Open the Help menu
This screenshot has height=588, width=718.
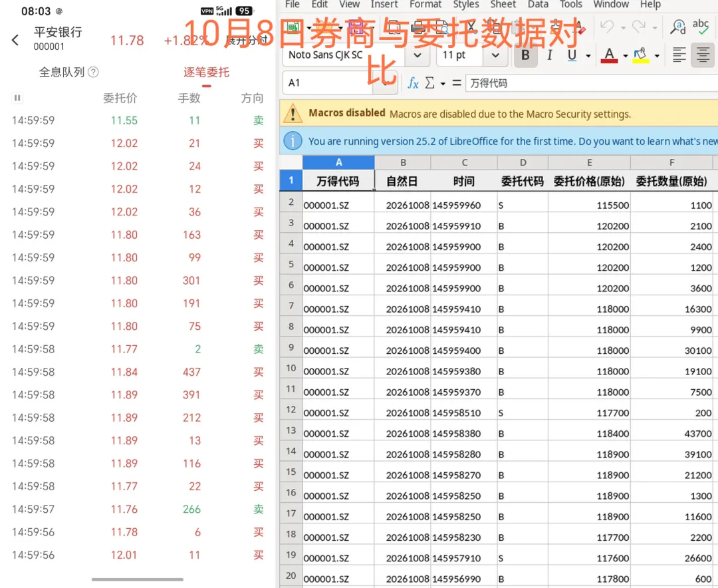click(x=650, y=5)
